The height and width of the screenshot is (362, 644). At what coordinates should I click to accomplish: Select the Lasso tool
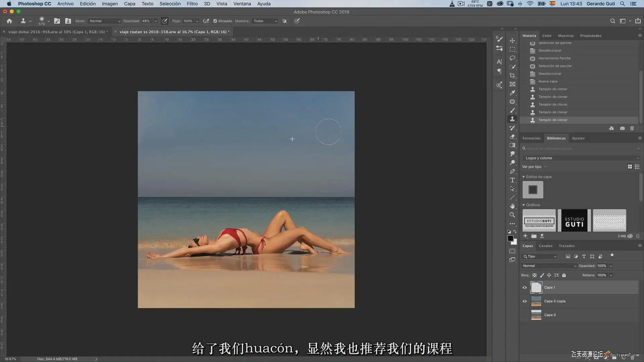512,58
